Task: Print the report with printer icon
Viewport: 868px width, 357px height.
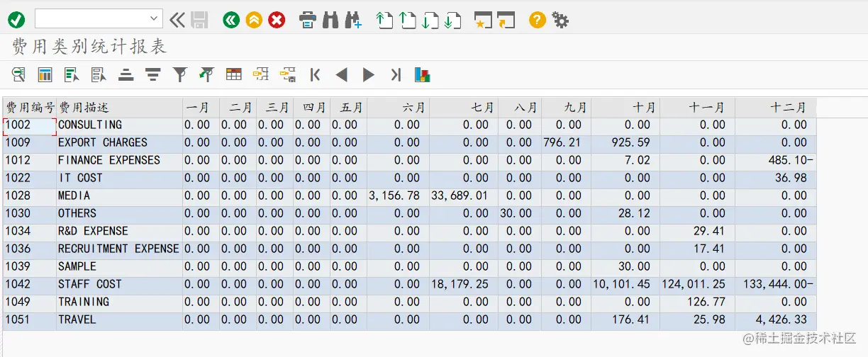Action: click(307, 20)
